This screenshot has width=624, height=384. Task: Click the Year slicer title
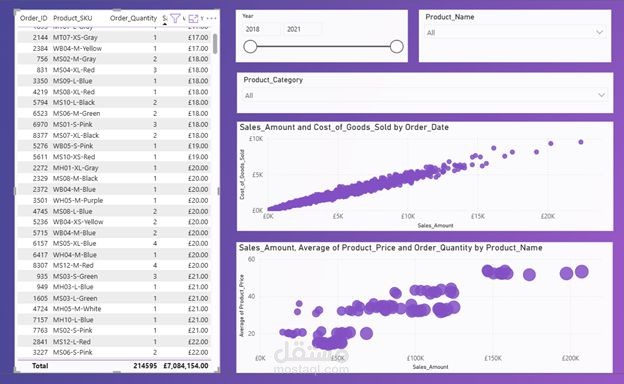(x=248, y=16)
